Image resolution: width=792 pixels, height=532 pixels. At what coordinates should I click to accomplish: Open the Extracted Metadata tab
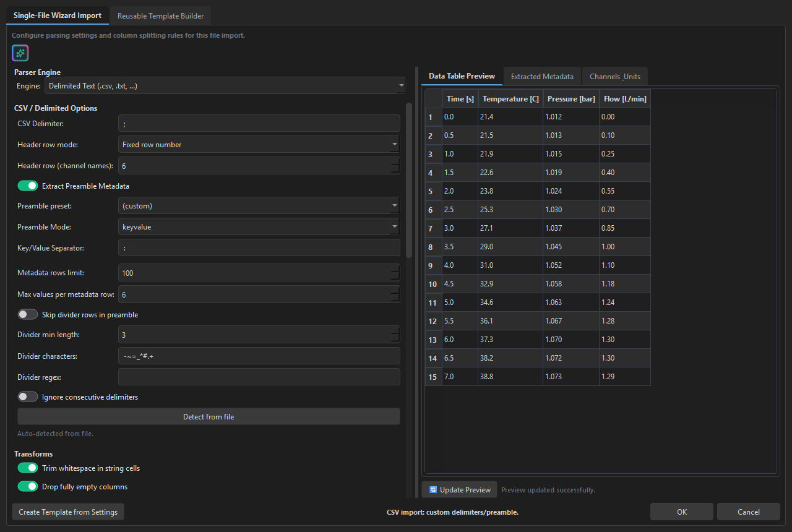coord(542,77)
